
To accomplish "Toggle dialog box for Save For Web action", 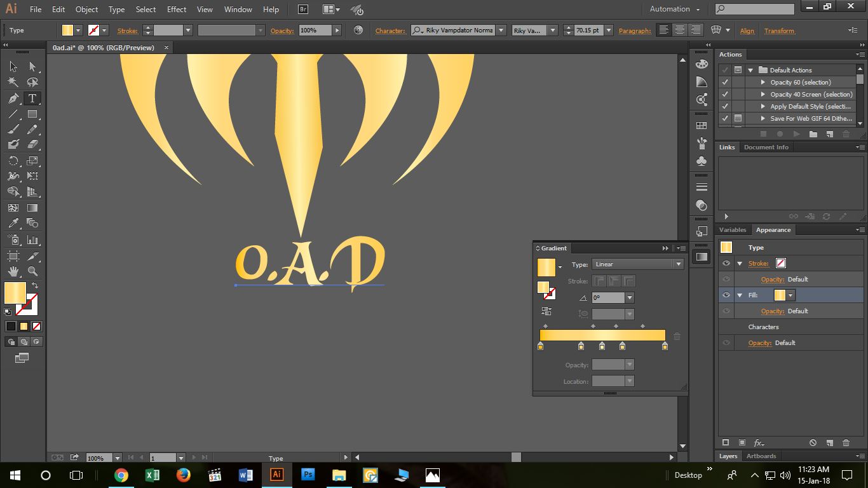I will [x=738, y=118].
